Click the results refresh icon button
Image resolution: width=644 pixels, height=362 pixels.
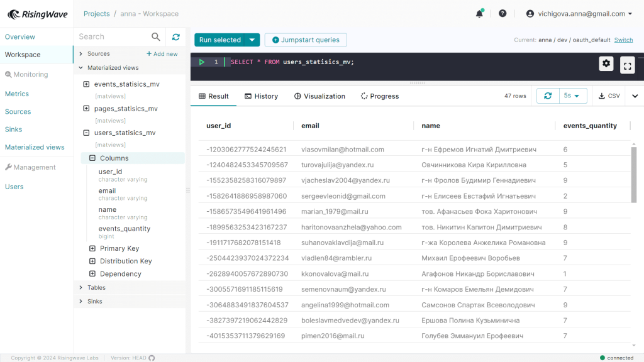point(548,96)
